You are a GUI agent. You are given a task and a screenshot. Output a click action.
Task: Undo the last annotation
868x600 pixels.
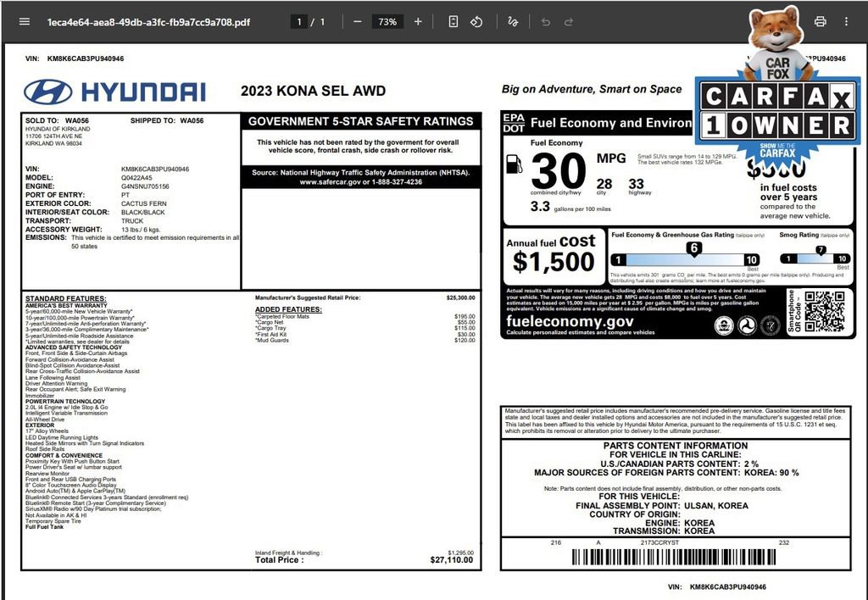546,21
